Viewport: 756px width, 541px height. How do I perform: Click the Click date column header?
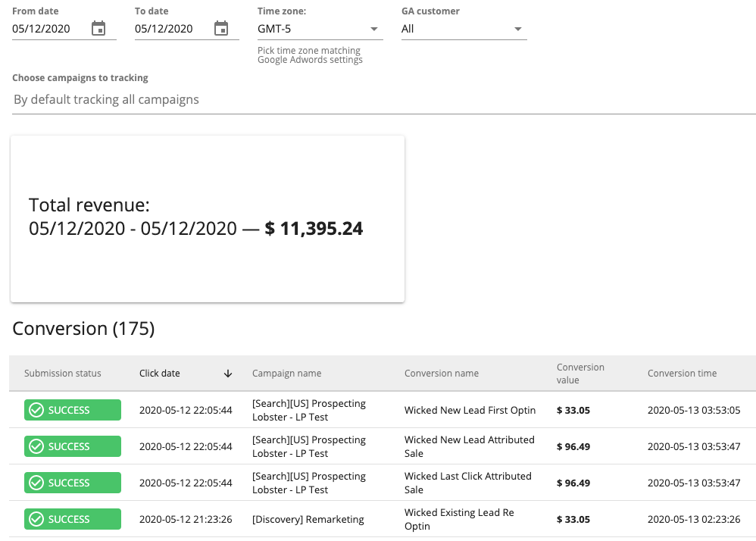point(160,374)
